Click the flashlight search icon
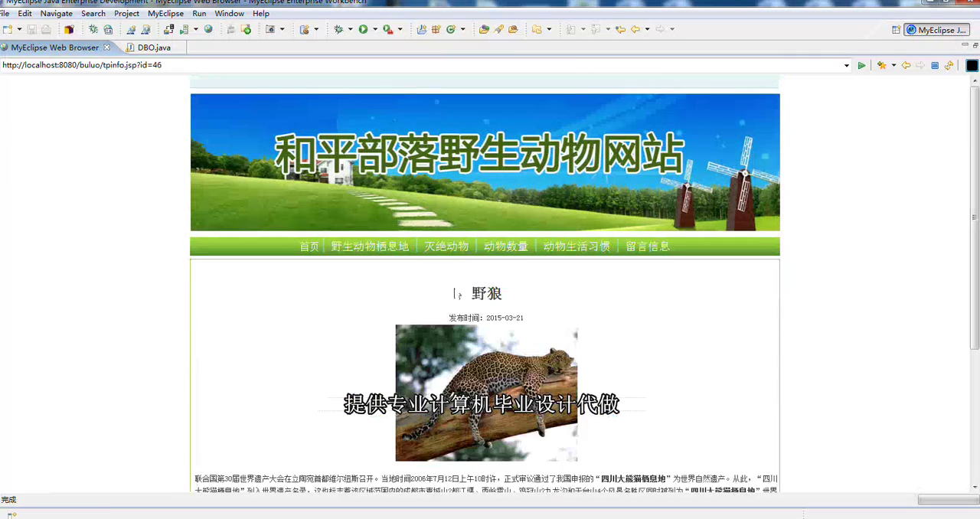Viewport: 980px width, 519px height. pos(498,29)
